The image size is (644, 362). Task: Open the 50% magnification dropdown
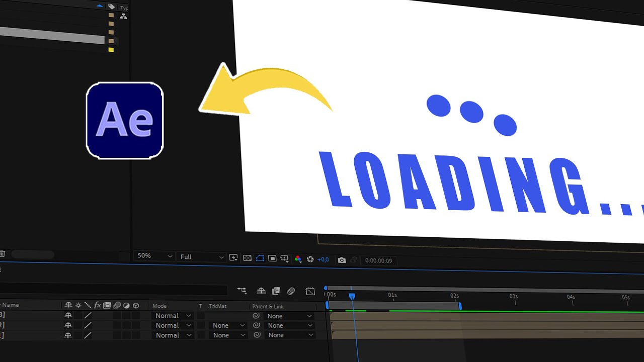[154, 256]
